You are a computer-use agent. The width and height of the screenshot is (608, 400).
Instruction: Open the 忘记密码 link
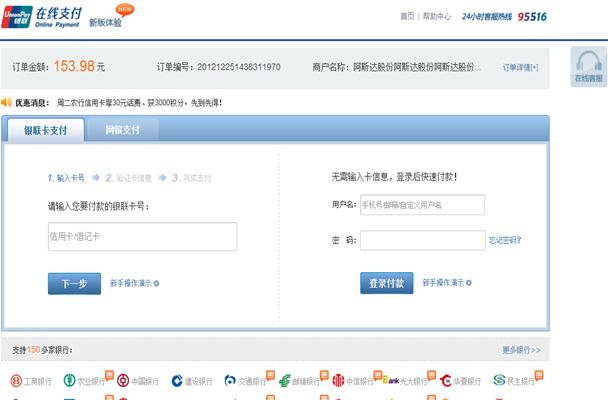(504, 240)
